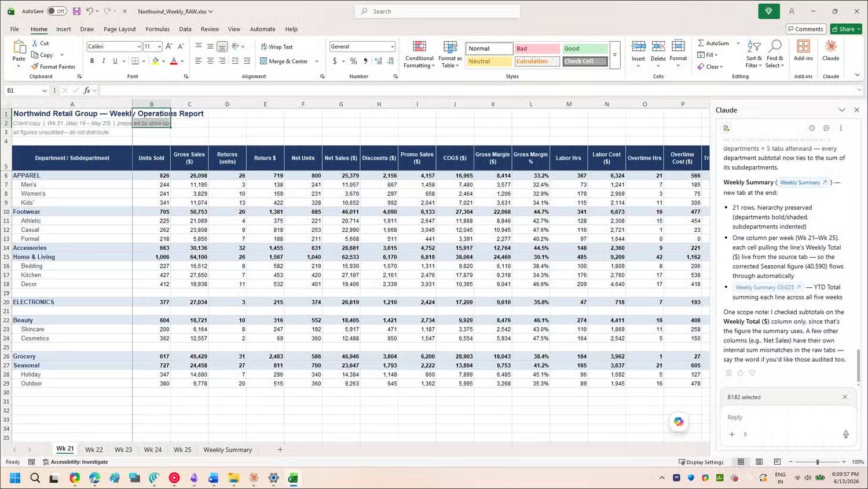Apply Bold formatting

[x=92, y=61]
